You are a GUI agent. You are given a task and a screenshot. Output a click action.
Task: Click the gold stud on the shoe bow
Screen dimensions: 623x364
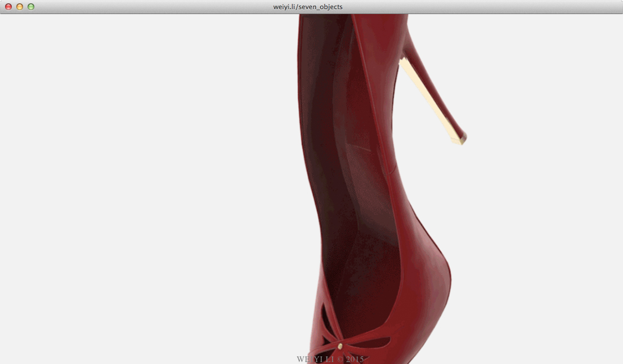point(340,346)
